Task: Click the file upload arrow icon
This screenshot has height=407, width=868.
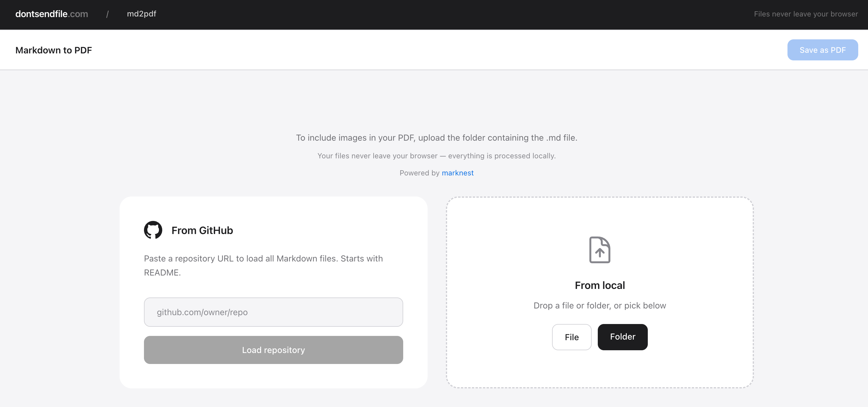Action: pos(599,250)
